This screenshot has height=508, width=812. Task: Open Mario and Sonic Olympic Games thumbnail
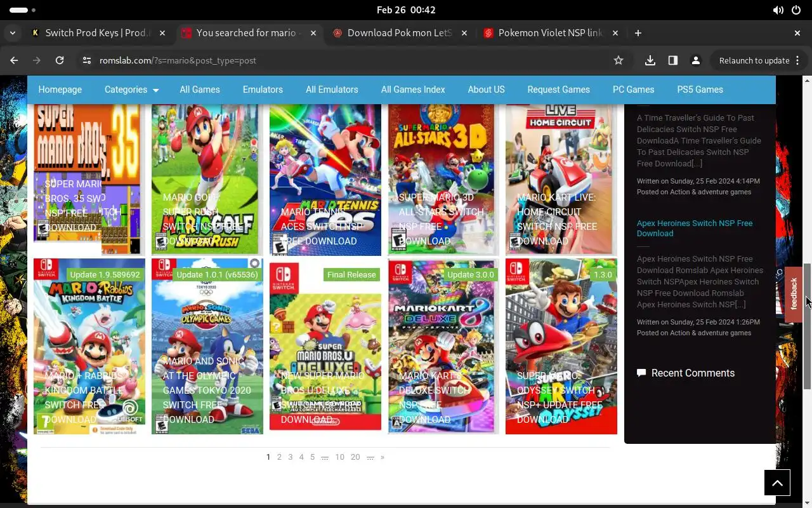click(207, 346)
